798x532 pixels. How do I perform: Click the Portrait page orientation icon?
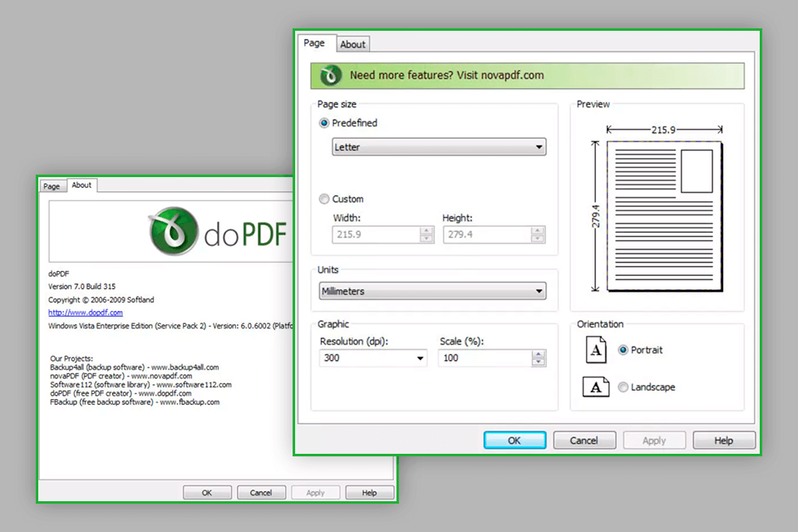(x=595, y=350)
